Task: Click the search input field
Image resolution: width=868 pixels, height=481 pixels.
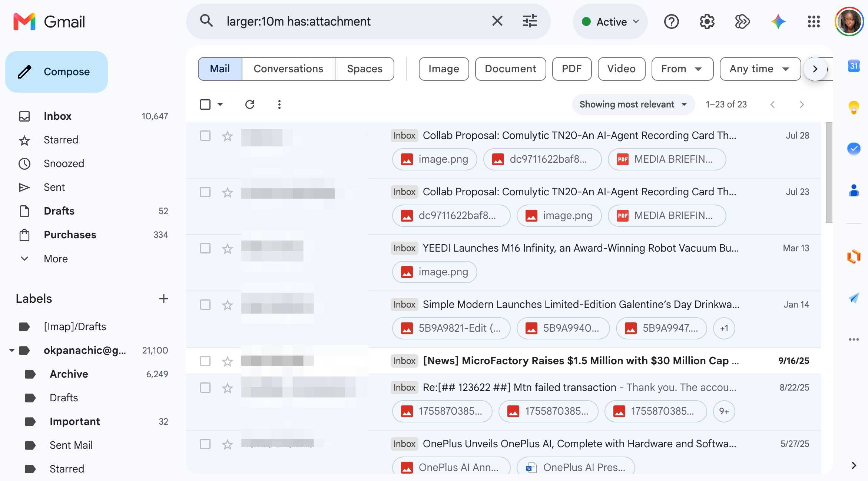Action: 352,21
